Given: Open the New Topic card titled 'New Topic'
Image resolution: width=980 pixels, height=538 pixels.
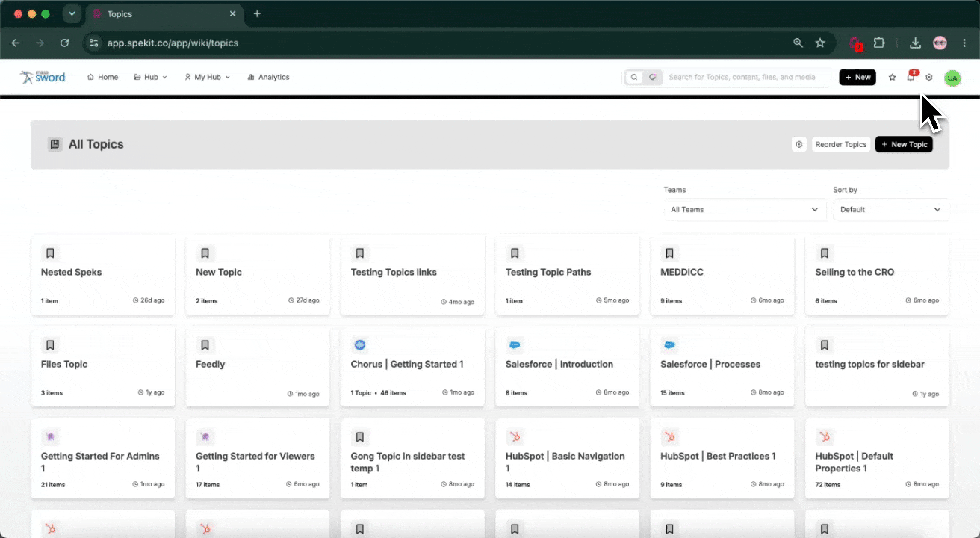Looking at the screenshot, I should pyautogui.click(x=258, y=274).
